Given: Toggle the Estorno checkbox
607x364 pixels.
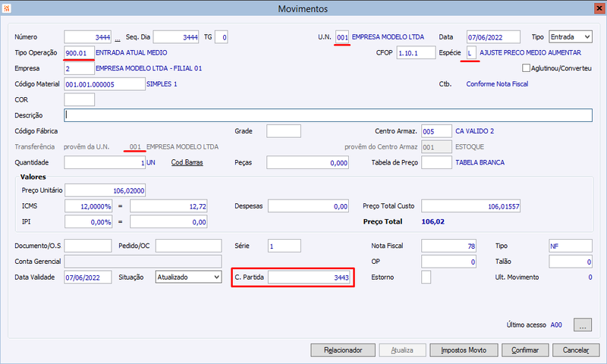Looking at the screenshot, I should click(426, 277).
